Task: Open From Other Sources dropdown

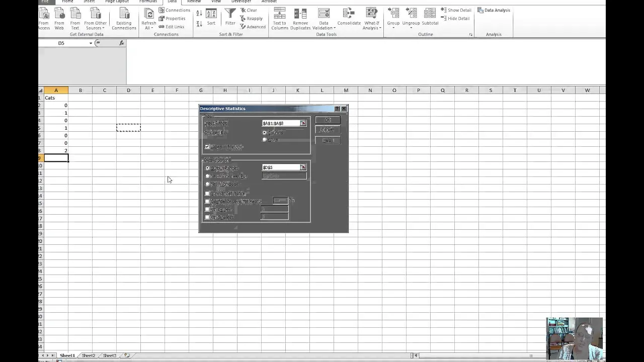Action: pyautogui.click(x=95, y=19)
